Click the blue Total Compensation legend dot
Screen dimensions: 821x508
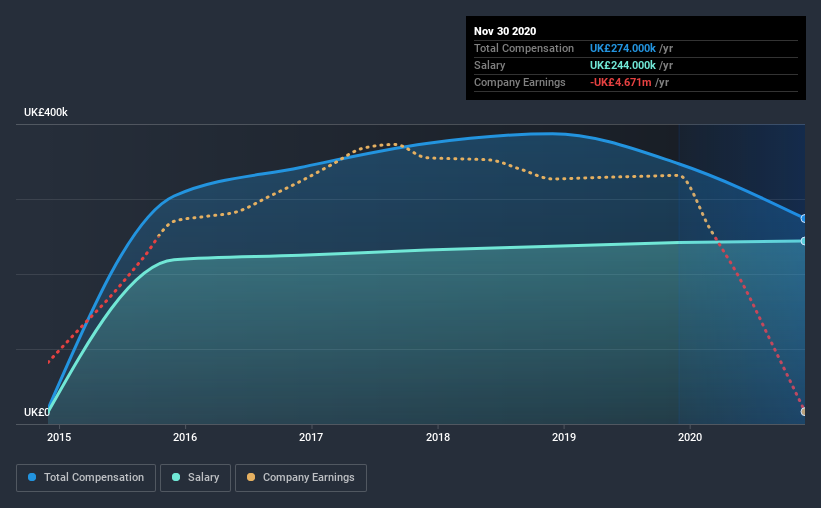point(32,477)
